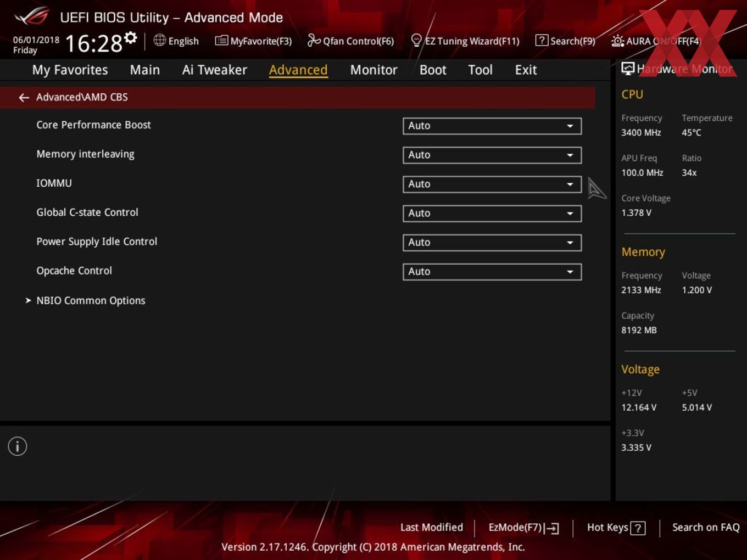Click the MyFavorite list icon
747x560 pixels.
click(x=221, y=41)
